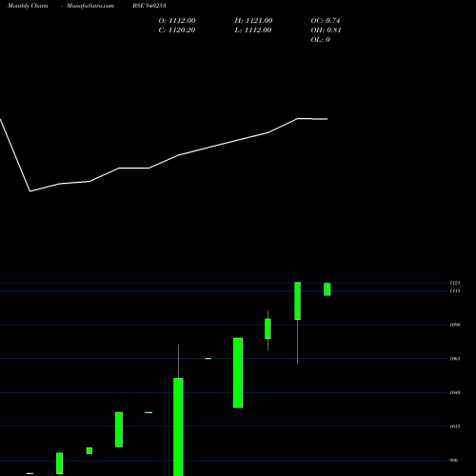
Task: Click the 1115 price axis label
Action: point(455,290)
